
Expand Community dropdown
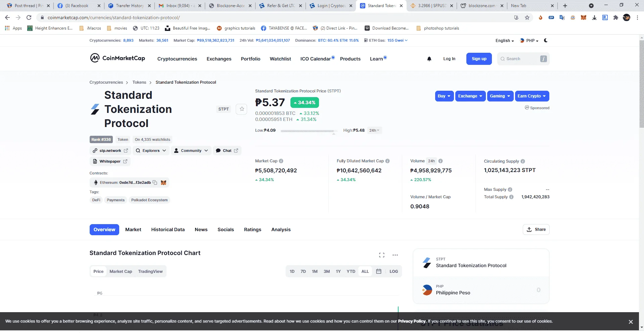(x=191, y=151)
